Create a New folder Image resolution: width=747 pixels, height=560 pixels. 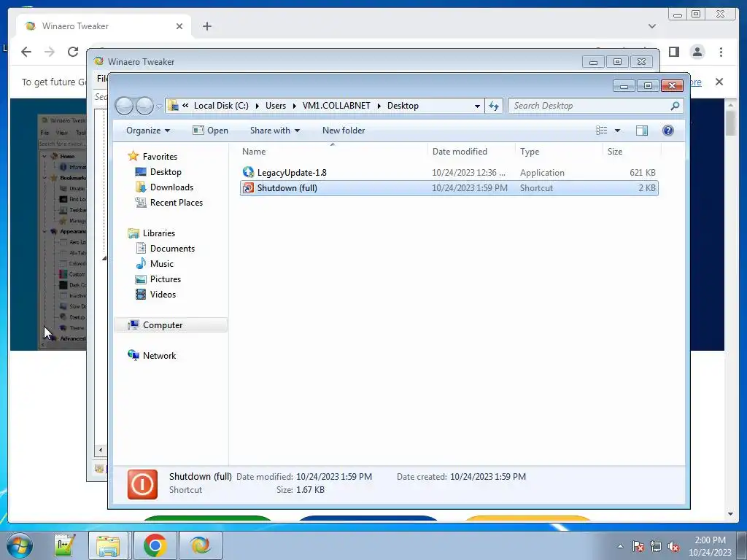[344, 131]
